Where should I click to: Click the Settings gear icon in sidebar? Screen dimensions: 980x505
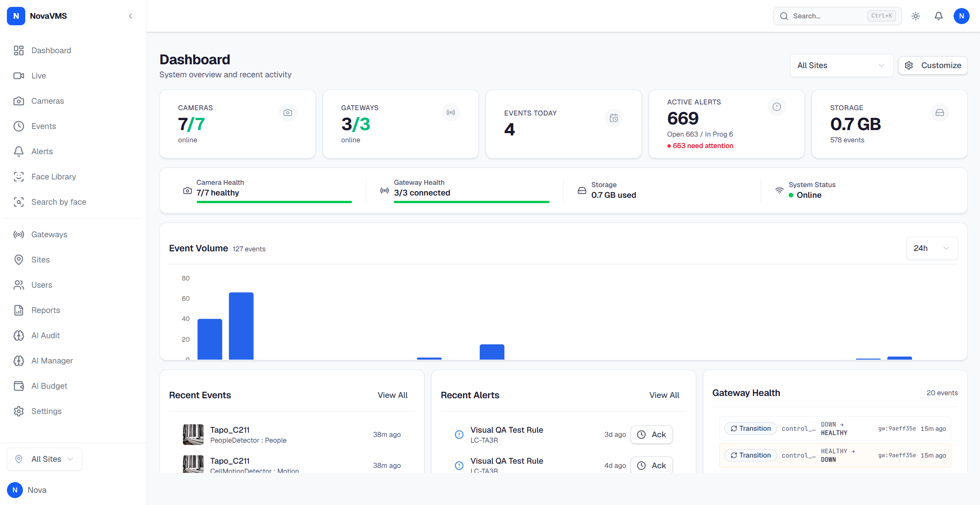(19, 411)
